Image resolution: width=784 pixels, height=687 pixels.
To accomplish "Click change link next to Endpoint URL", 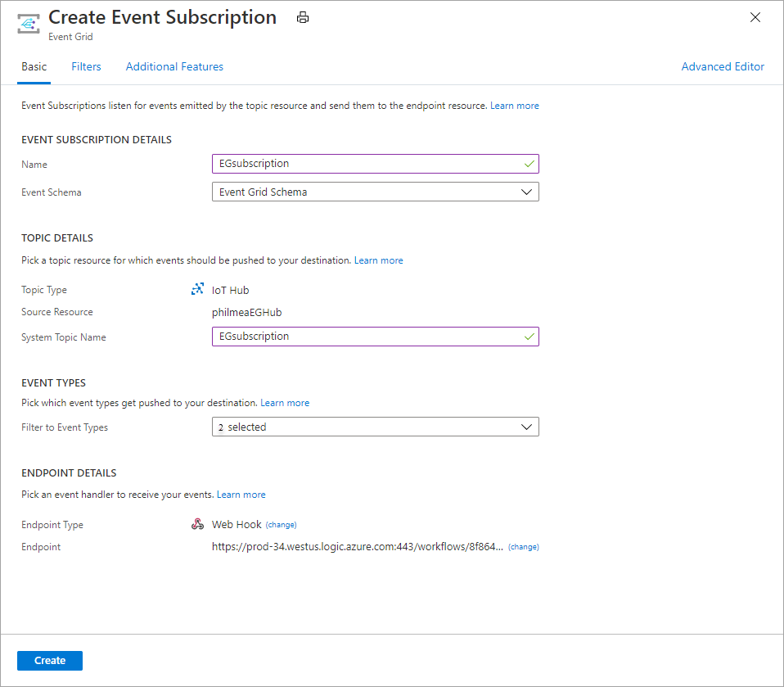I will [x=524, y=547].
